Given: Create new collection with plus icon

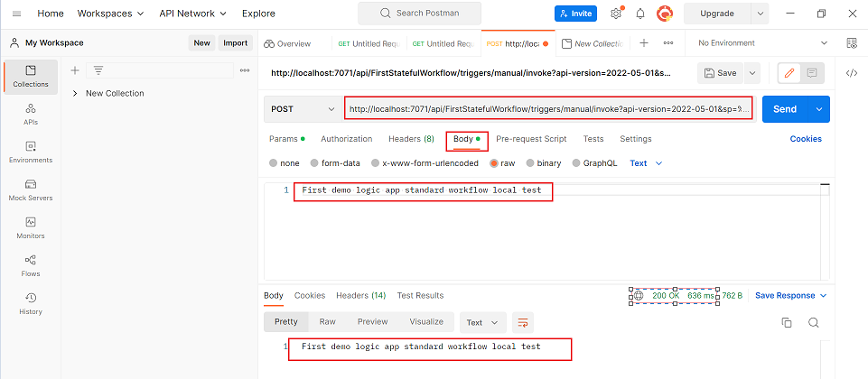Looking at the screenshot, I should (75, 70).
